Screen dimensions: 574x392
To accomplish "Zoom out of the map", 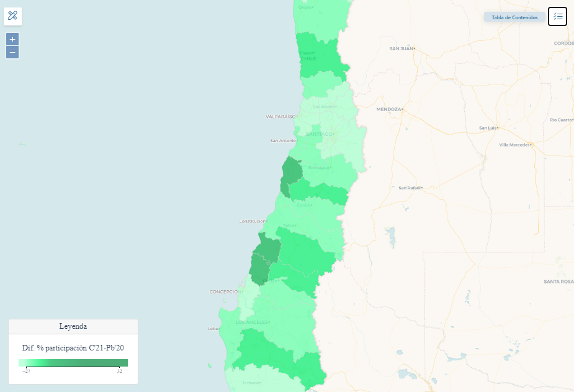I will tap(12, 52).
